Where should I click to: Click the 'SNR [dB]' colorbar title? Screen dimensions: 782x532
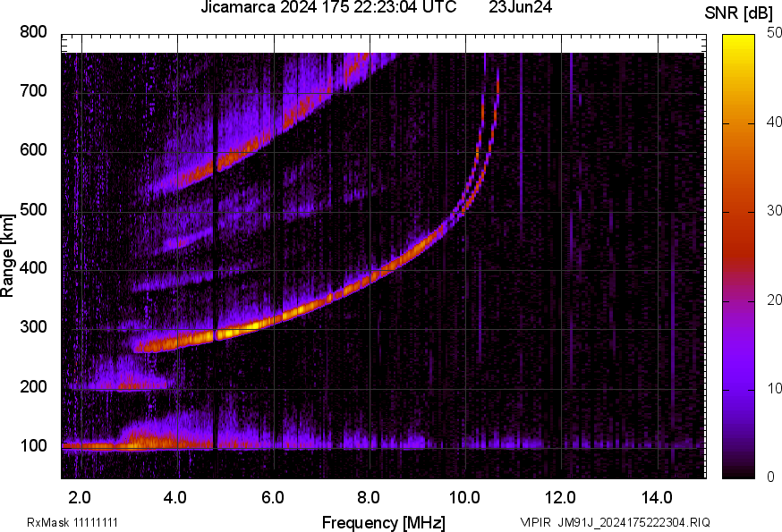tap(739, 13)
